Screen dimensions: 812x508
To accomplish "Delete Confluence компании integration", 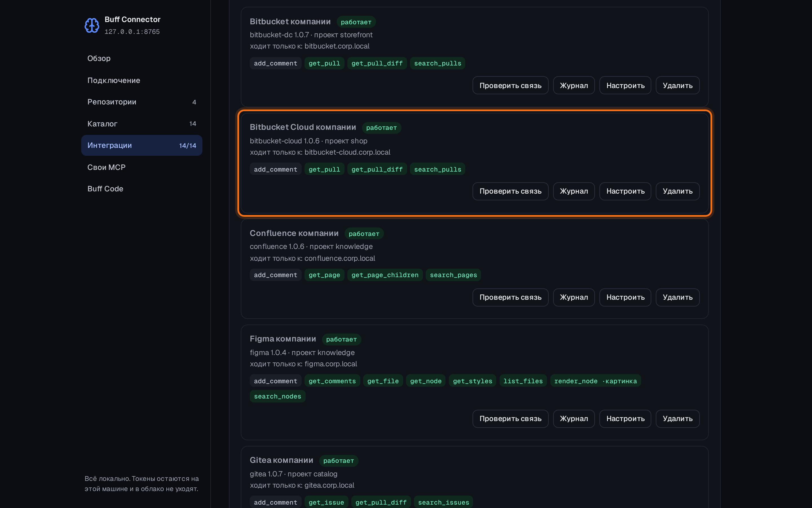I will click(x=678, y=297).
